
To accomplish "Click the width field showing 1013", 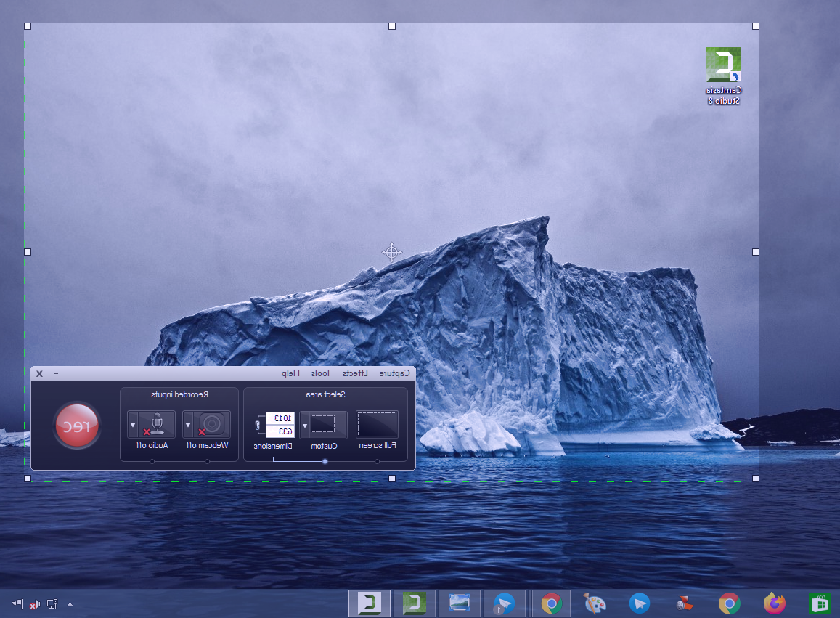I will coord(280,418).
